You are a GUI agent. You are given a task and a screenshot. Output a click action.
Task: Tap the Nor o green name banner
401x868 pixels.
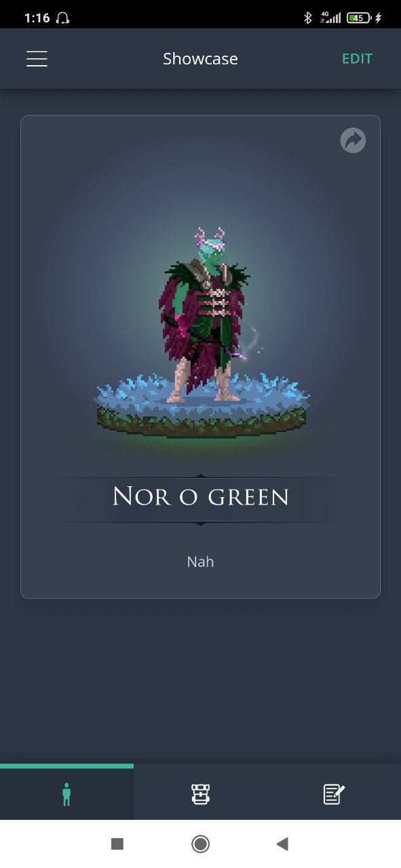200,497
